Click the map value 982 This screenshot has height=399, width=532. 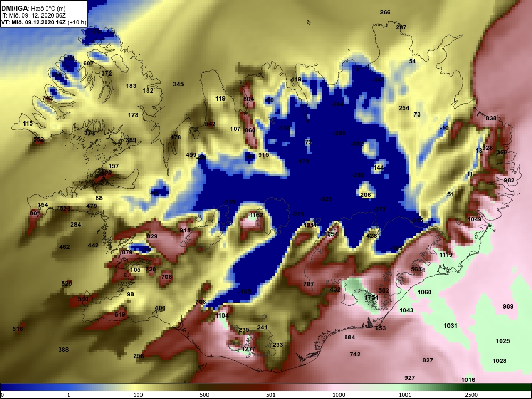509,180
